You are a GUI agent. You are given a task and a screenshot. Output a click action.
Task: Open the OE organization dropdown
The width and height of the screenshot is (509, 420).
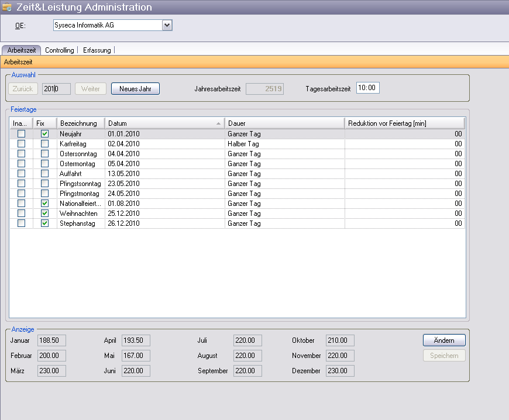click(167, 25)
